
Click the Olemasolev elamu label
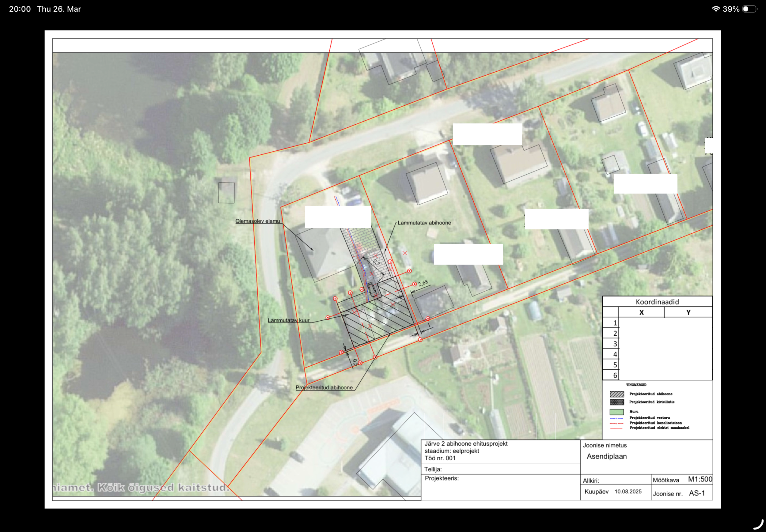[x=257, y=221]
